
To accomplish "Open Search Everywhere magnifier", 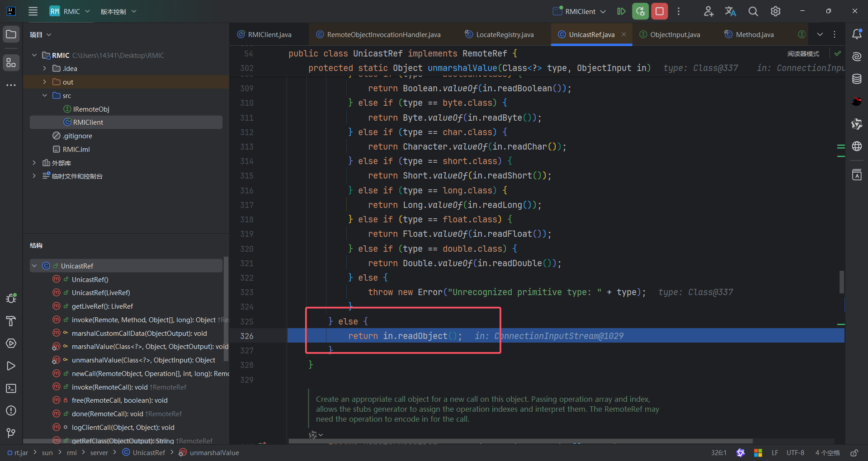I will [753, 11].
